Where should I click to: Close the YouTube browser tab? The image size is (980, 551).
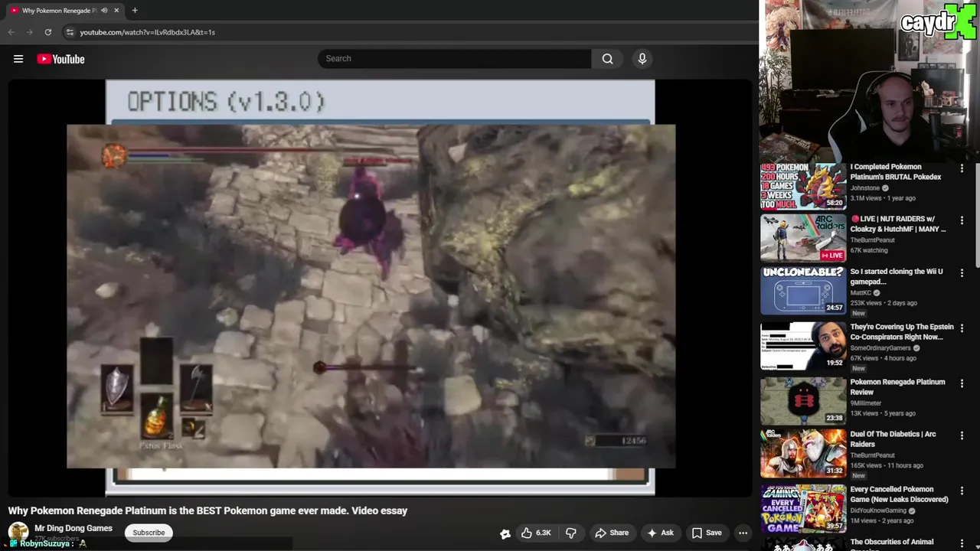[x=116, y=11]
